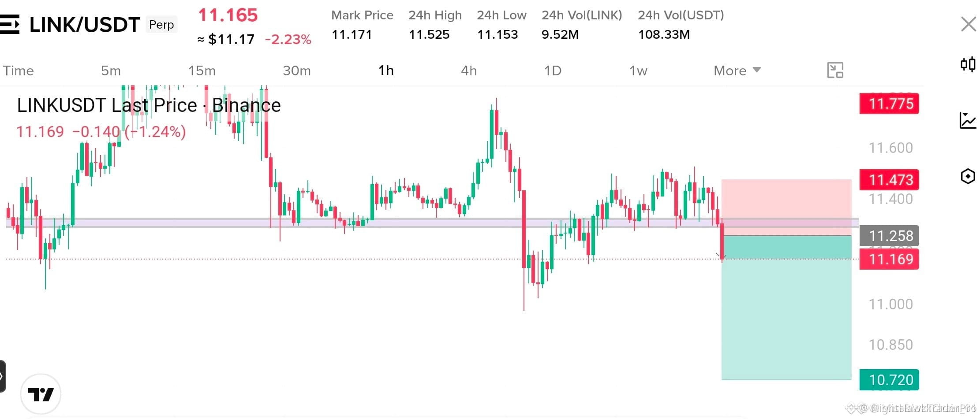
Task: Click the TradingView logo badge
Action: [41, 394]
